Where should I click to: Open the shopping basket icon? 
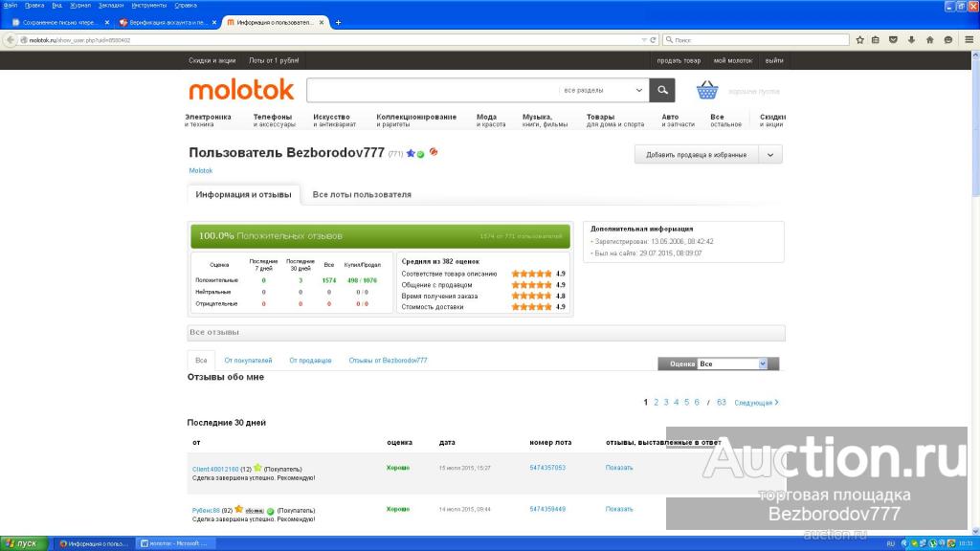coord(707,91)
